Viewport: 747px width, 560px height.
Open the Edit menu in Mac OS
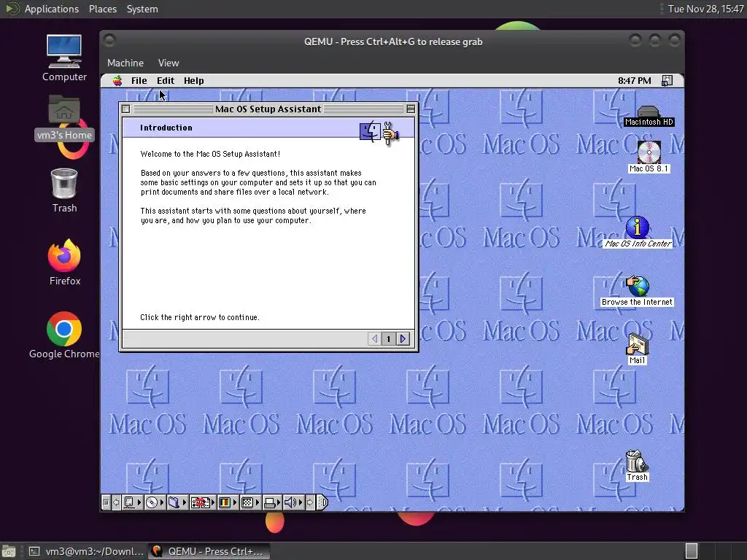166,81
